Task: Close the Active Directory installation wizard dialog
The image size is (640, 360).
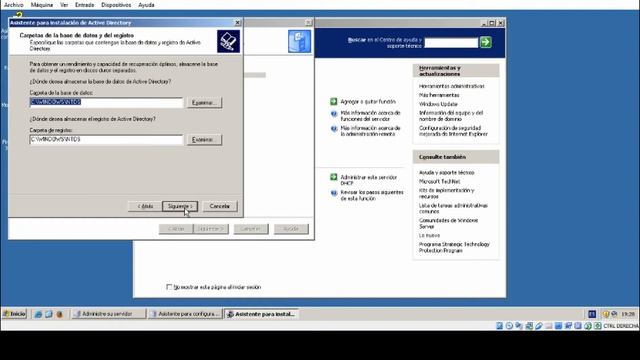Action: [238, 22]
